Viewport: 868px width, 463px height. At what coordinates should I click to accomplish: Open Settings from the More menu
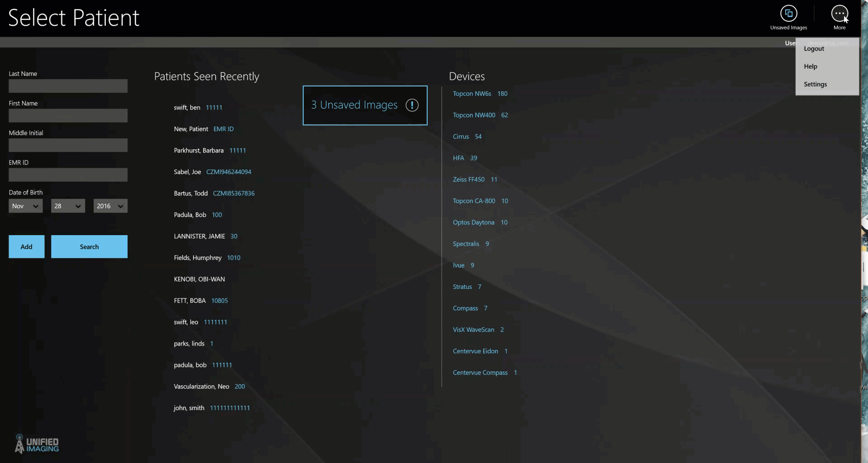(815, 85)
